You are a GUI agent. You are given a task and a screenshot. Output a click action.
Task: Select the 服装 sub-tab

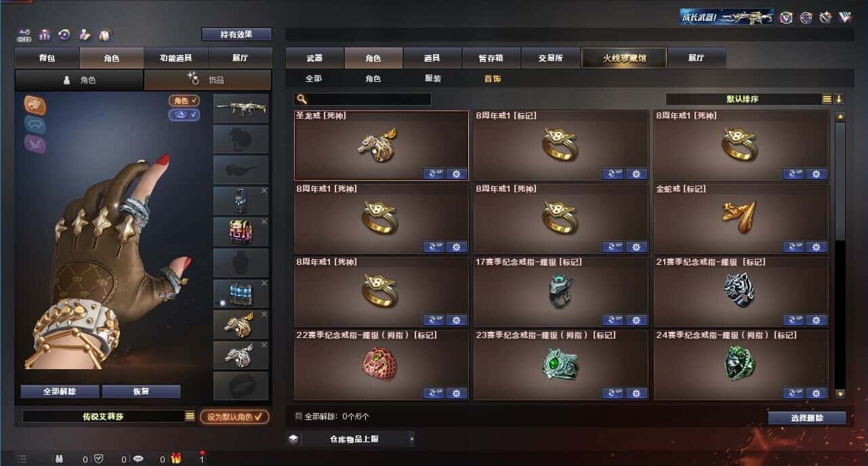coord(432,79)
